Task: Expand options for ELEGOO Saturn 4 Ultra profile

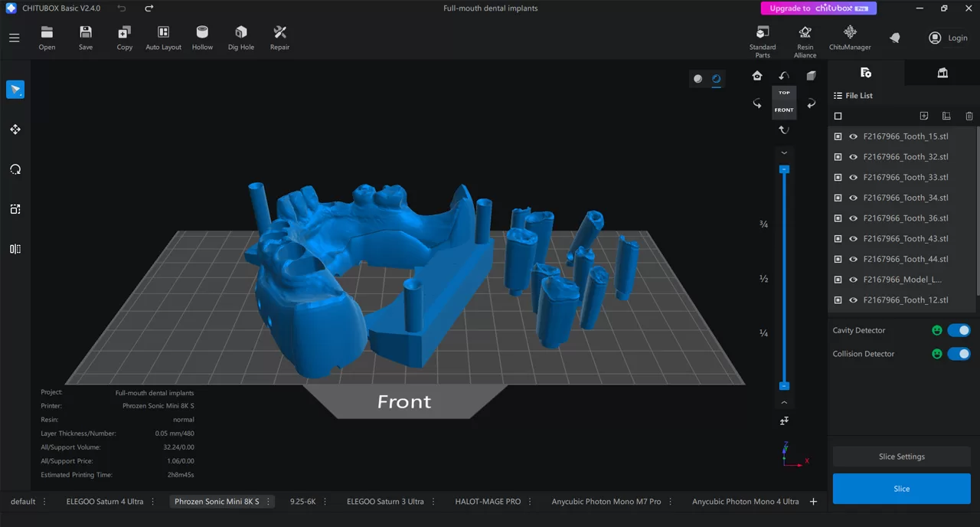Action: (x=153, y=501)
